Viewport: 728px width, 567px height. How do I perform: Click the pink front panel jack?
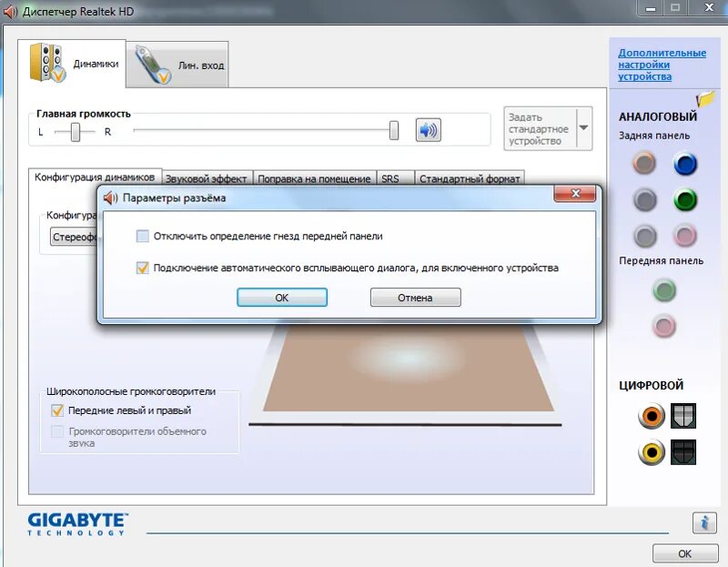(664, 326)
